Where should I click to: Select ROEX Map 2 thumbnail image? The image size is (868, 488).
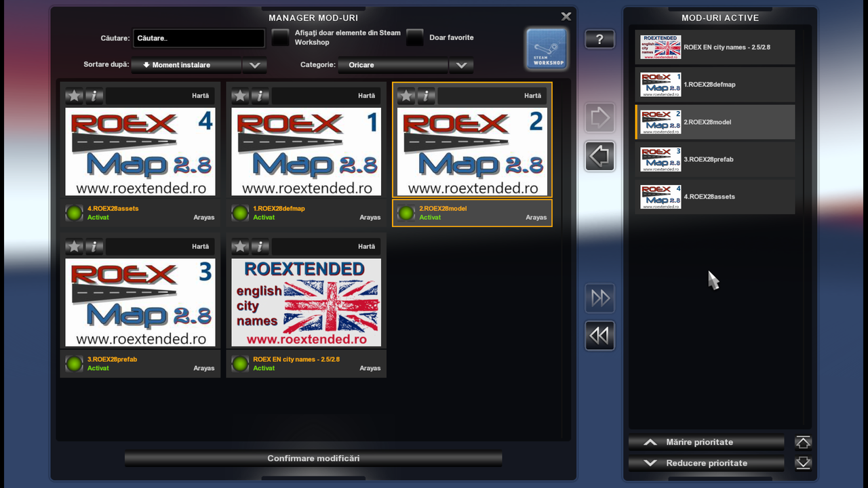[x=472, y=152]
